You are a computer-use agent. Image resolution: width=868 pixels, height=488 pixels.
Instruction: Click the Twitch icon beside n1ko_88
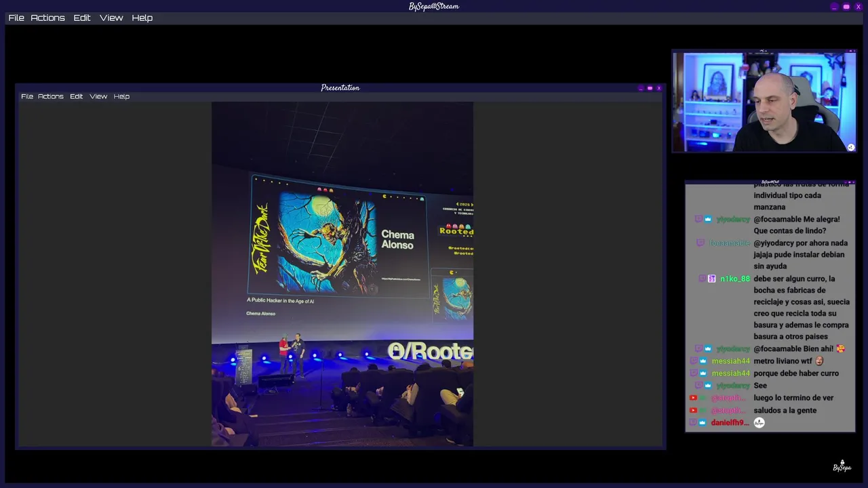pyautogui.click(x=703, y=279)
